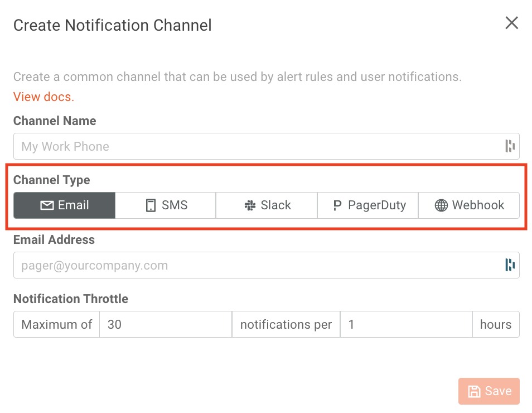This screenshot has width=532, height=413.
Task: Select Email as the channel type
Action: tap(64, 205)
